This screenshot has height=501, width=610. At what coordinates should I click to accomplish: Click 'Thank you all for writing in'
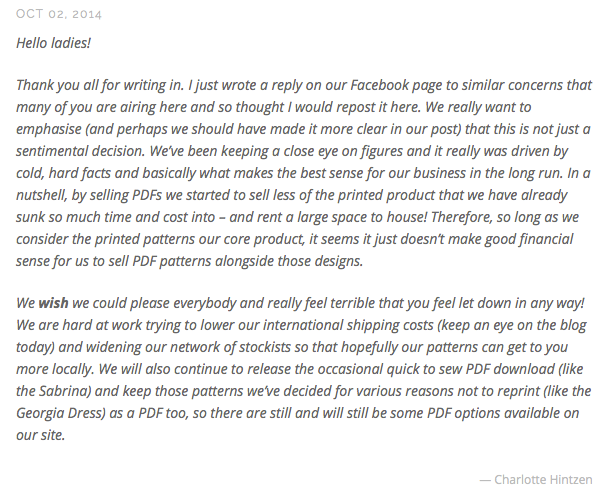click(102, 87)
